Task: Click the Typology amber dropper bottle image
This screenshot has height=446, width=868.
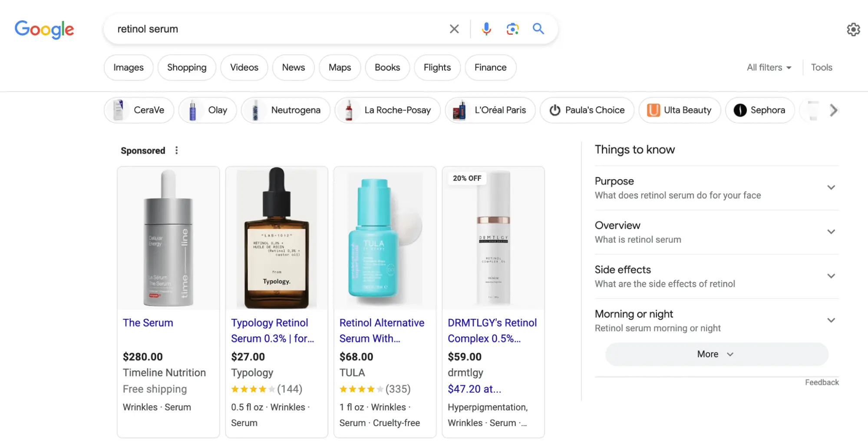Action: coord(277,238)
